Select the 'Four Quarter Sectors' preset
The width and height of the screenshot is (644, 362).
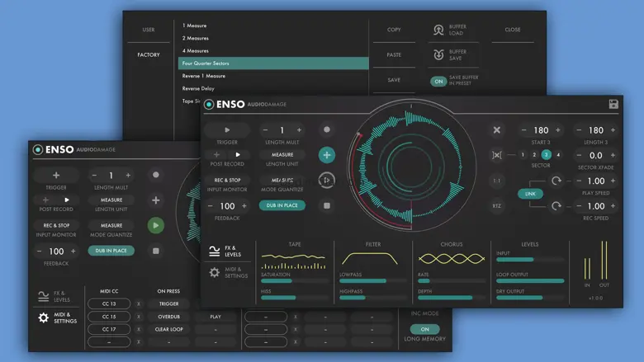[273, 63]
